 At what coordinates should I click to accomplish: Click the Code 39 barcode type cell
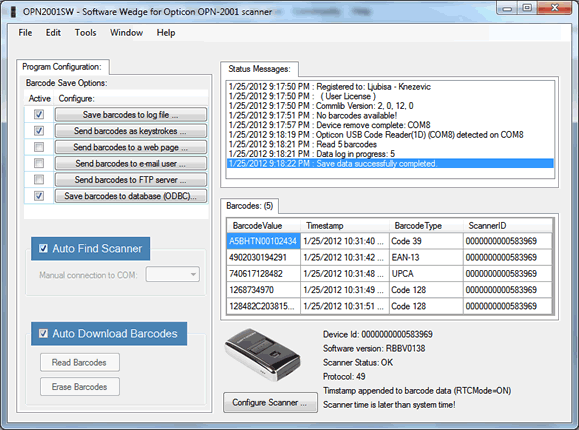(426, 241)
